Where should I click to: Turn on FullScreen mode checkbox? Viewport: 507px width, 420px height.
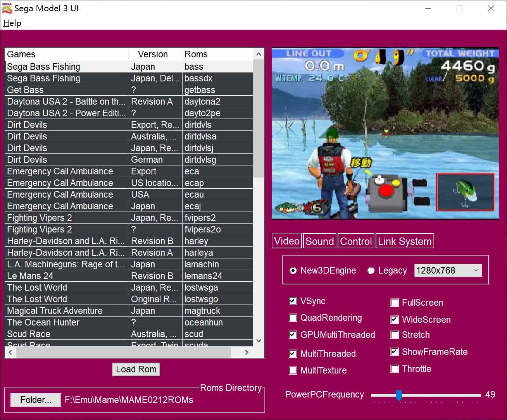395,303
